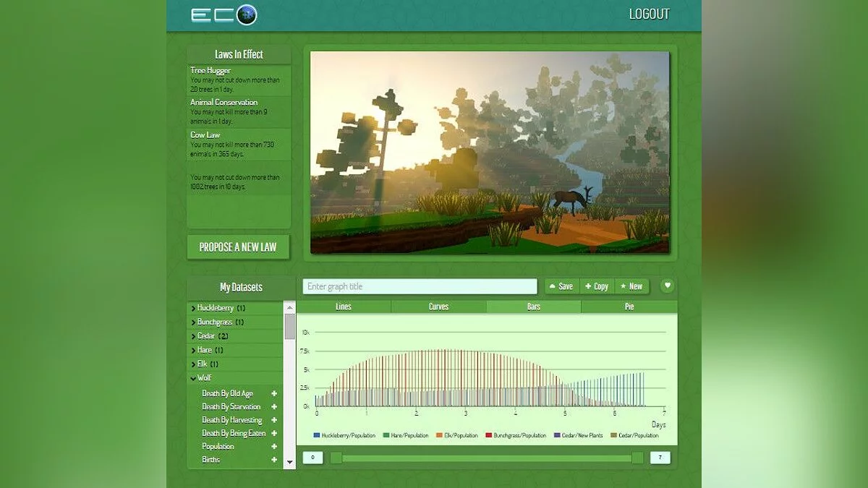
Task: Add Death By Old Age with plus icon
Action: [274, 393]
